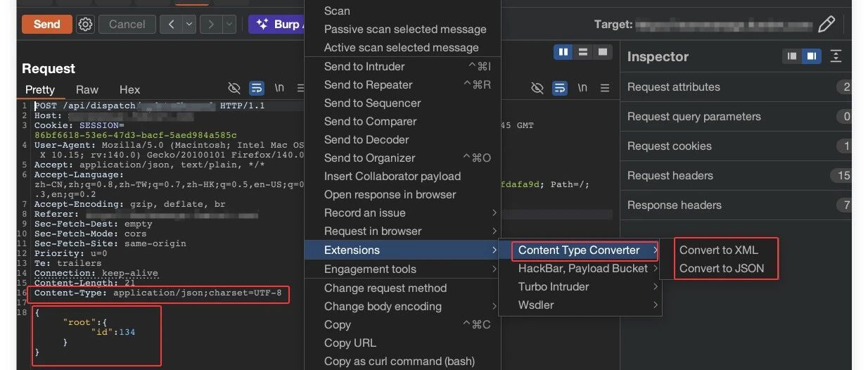Go forward to next request in history
The height and width of the screenshot is (370, 868).
[x=211, y=24]
